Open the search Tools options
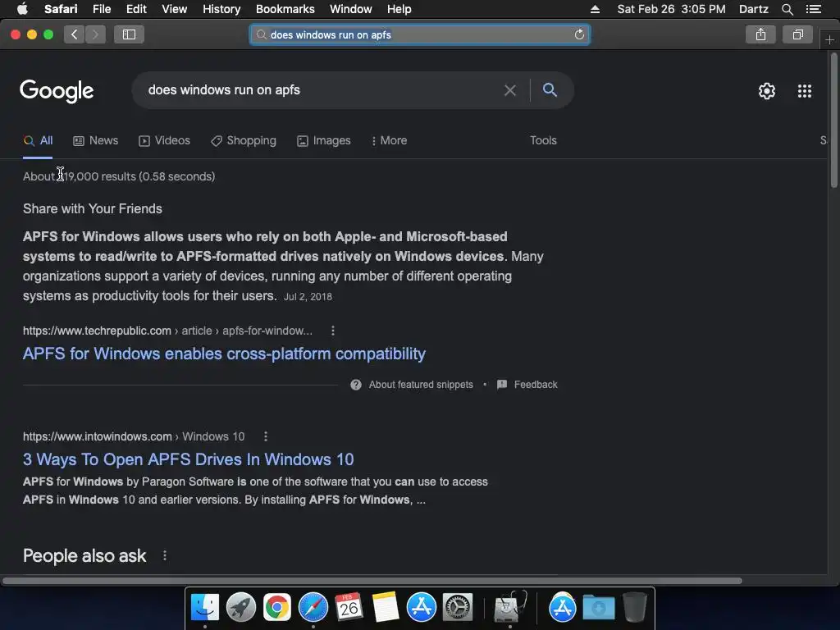Screen dimensions: 840x630 click(x=543, y=140)
